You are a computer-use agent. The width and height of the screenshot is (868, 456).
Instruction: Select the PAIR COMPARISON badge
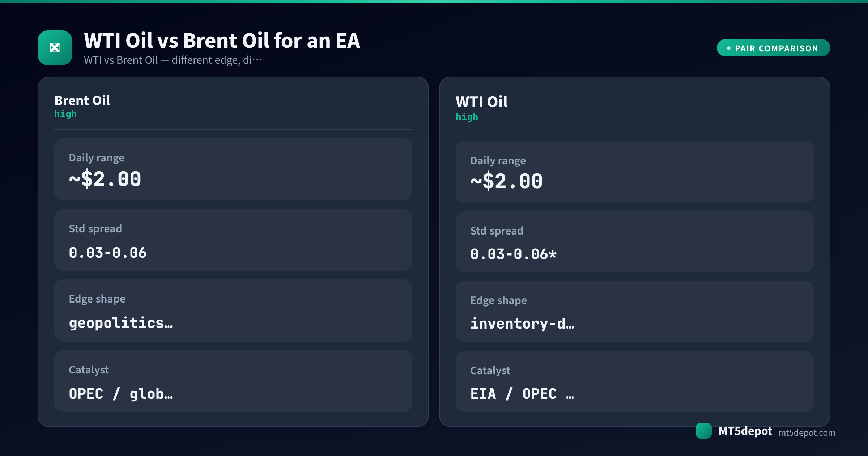(773, 48)
